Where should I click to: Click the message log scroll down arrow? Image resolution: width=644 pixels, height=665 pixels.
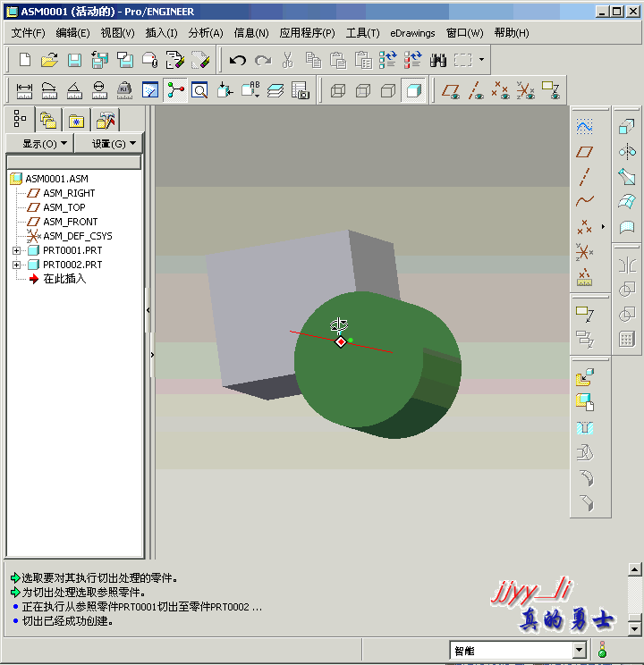(634, 628)
